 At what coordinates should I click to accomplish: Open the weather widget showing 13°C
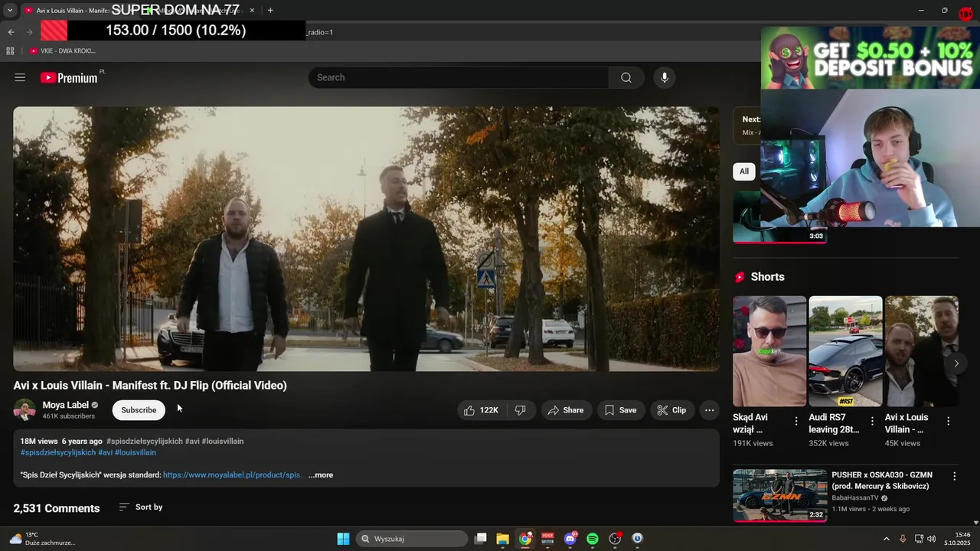42,539
